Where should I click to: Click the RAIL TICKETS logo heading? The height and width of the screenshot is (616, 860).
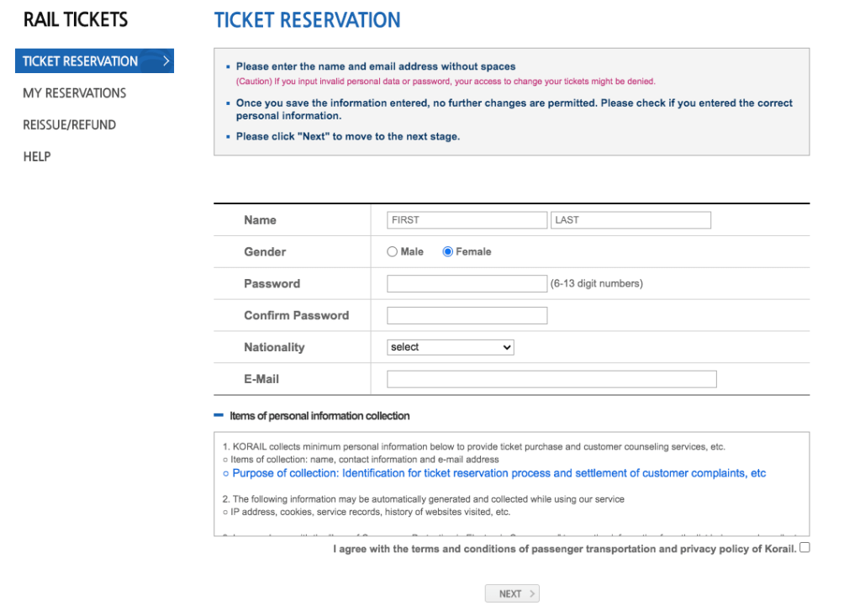pos(76,19)
